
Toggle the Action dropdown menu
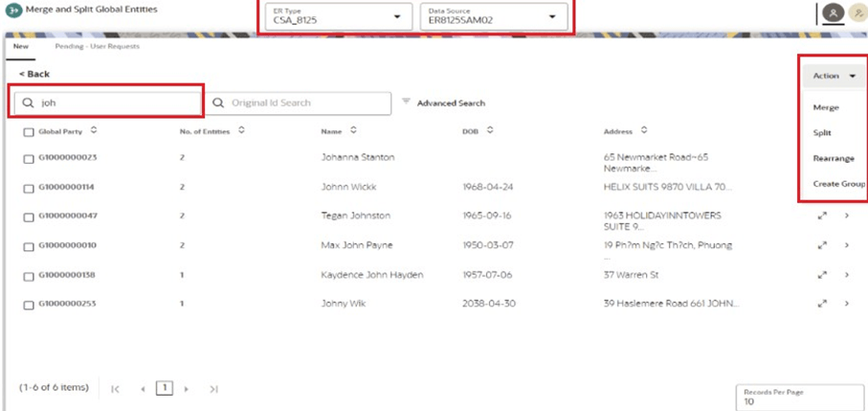click(835, 76)
